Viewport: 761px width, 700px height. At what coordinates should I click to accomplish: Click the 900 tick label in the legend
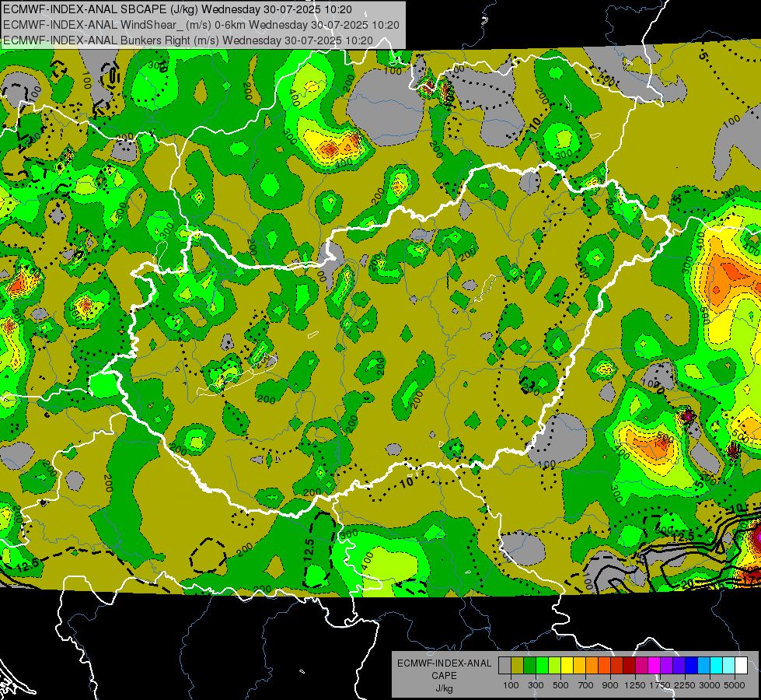coord(610,685)
